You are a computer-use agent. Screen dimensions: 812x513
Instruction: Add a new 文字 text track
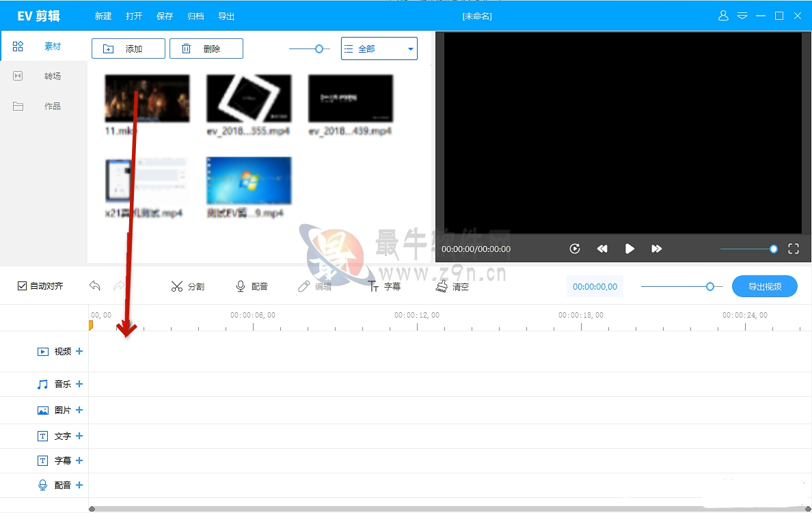[x=79, y=436]
